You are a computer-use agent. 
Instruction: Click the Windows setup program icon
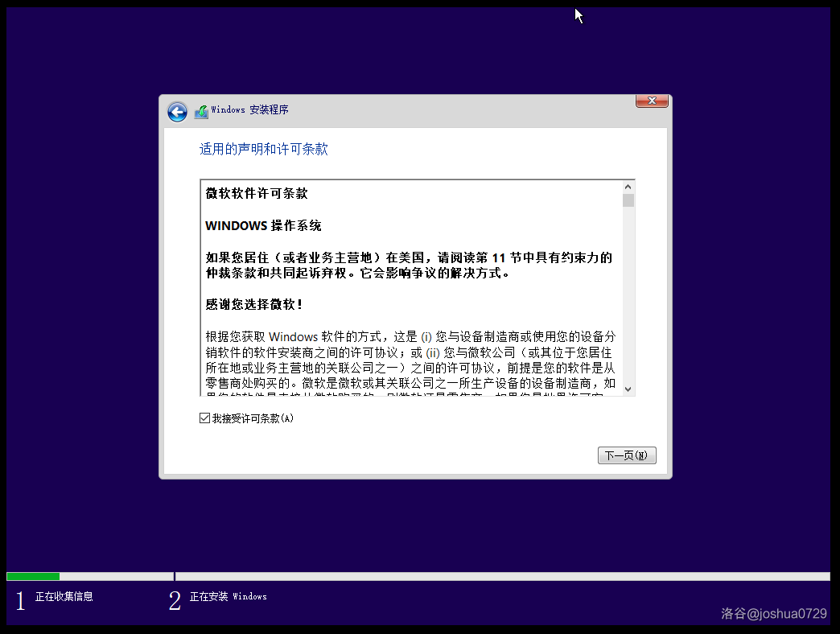(201, 111)
